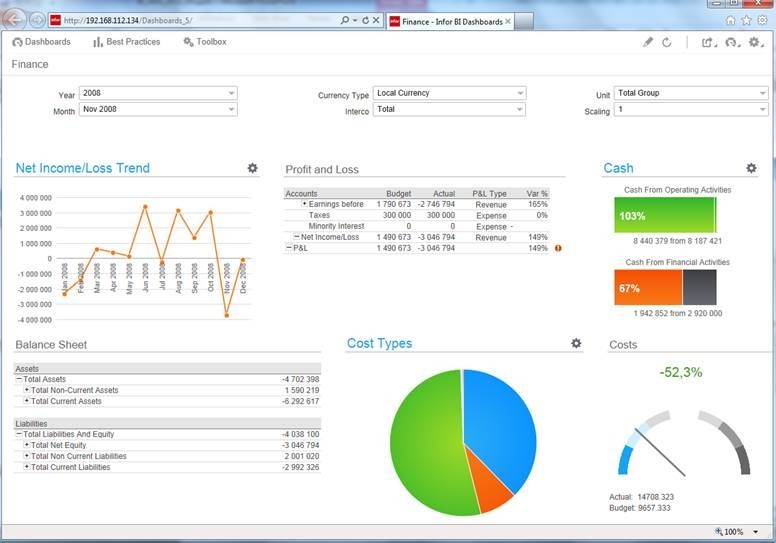This screenshot has height=543, width=776.
Task: Open the Best Practices menu
Action: tap(126, 42)
